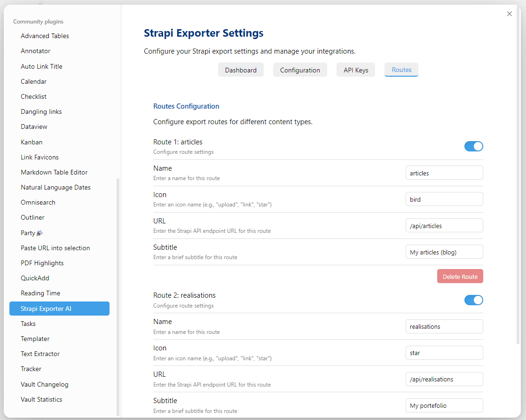Image resolution: width=526 pixels, height=420 pixels.
Task: Edit the Icon field containing 'bird'
Action: pyautogui.click(x=444, y=199)
